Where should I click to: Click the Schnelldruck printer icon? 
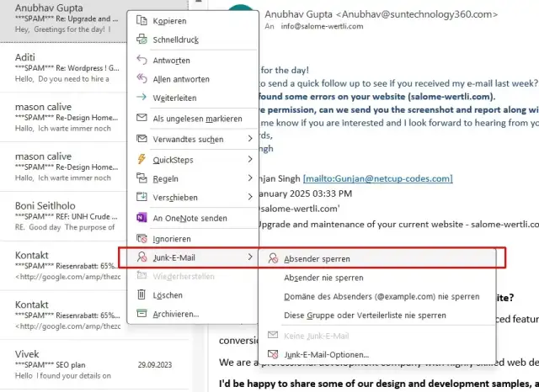[141, 40]
